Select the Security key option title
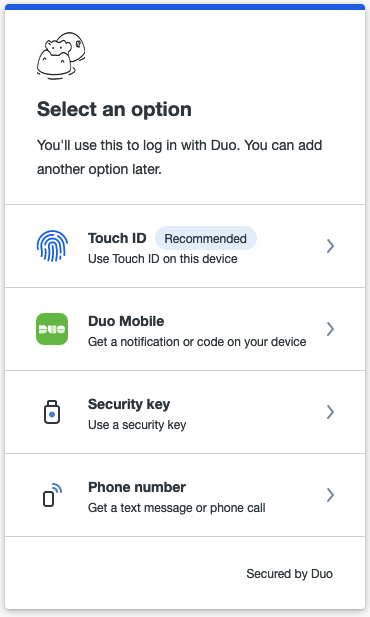The image size is (370, 617). (129, 404)
